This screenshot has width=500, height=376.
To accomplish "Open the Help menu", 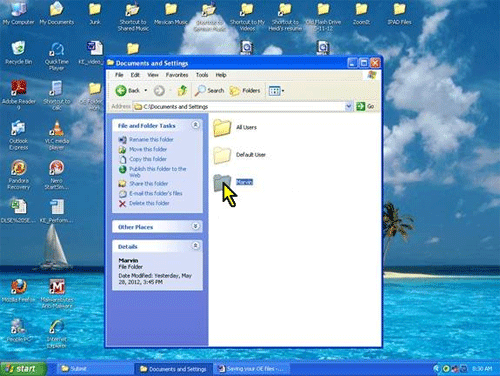I will [221, 75].
